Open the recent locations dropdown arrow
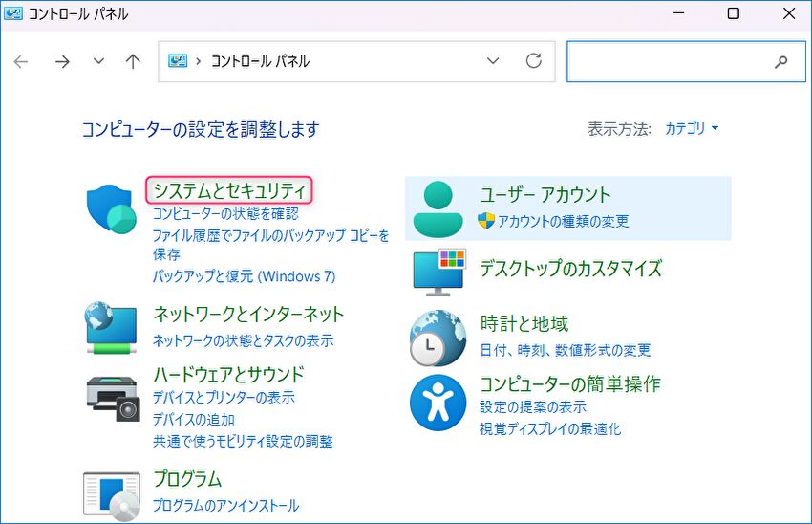The image size is (812, 524). click(x=98, y=61)
